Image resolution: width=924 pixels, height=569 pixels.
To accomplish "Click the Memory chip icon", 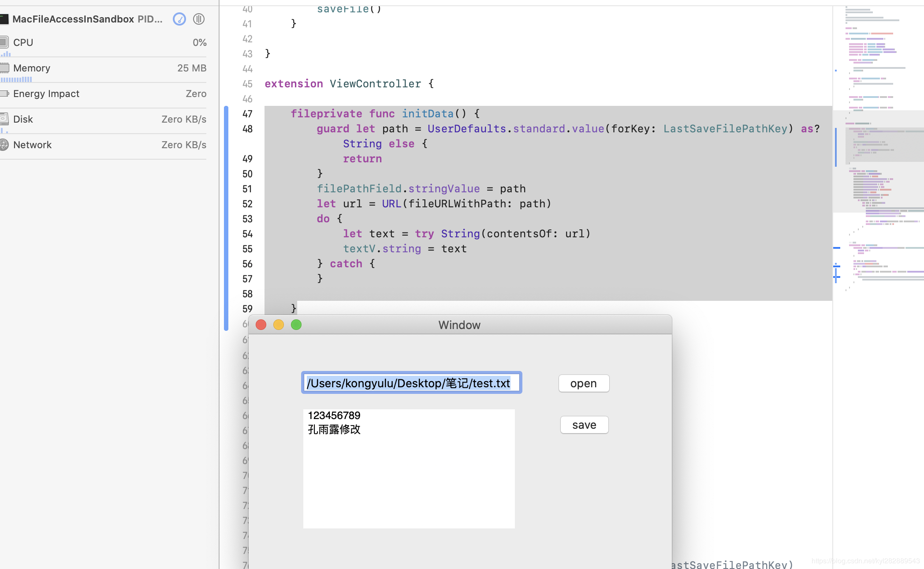I will pyautogui.click(x=4, y=68).
